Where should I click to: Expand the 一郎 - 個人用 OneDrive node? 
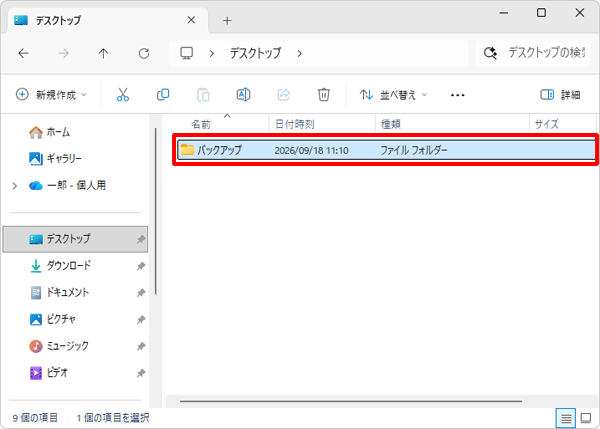pos(15,186)
